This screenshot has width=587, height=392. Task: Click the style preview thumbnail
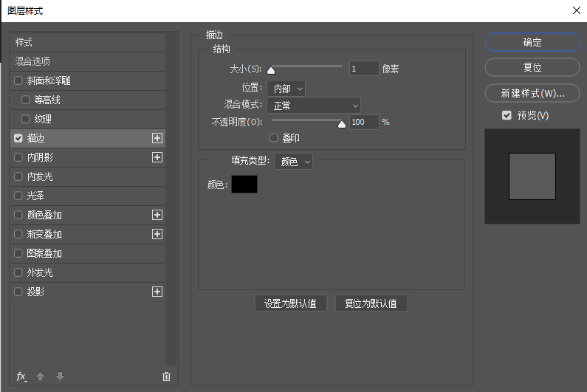point(532,176)
